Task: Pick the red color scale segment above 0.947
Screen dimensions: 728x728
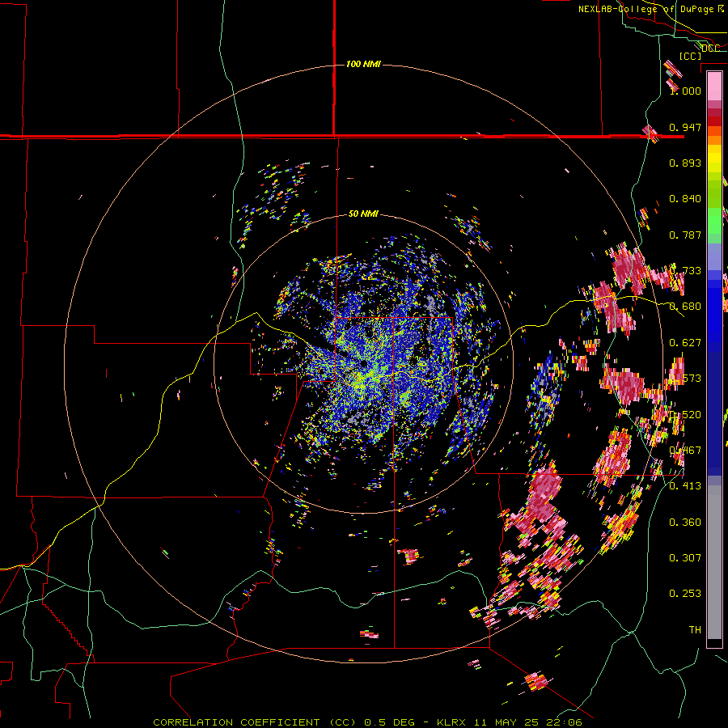Action: pyautogui.click(x=714, y=121)
